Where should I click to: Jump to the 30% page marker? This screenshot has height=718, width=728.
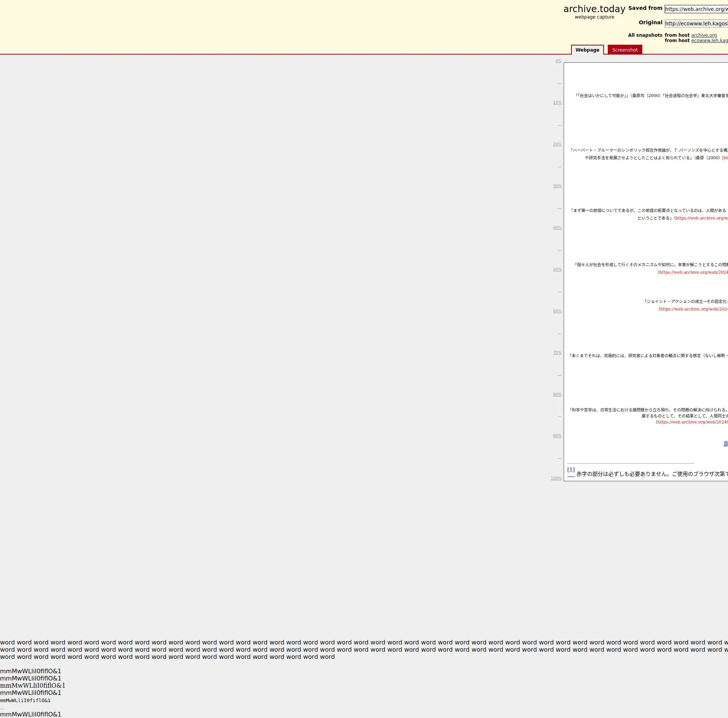(557, 186)
